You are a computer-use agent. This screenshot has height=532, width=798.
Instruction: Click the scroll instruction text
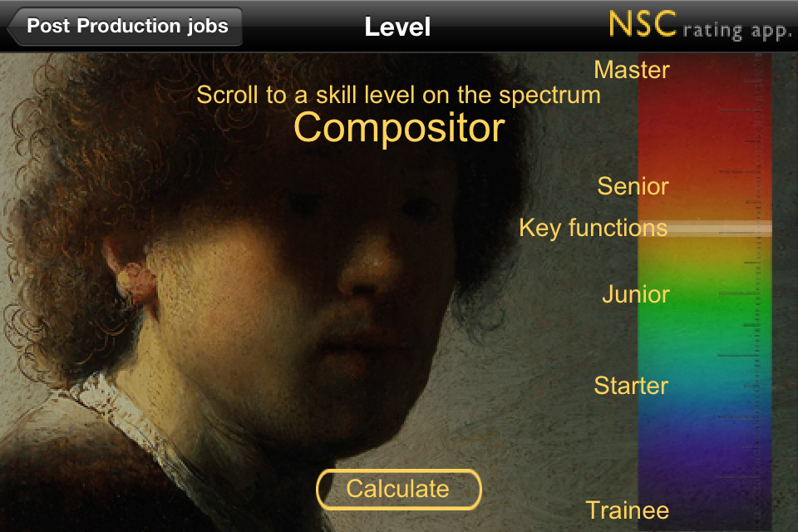398,96
